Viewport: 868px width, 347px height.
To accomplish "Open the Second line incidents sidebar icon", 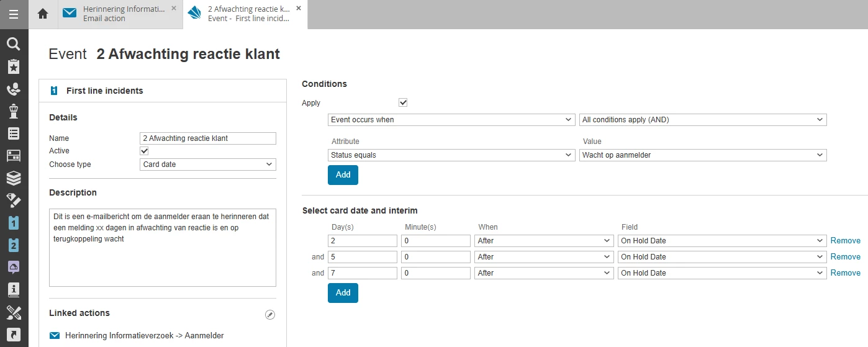I will tap(14, 245).
